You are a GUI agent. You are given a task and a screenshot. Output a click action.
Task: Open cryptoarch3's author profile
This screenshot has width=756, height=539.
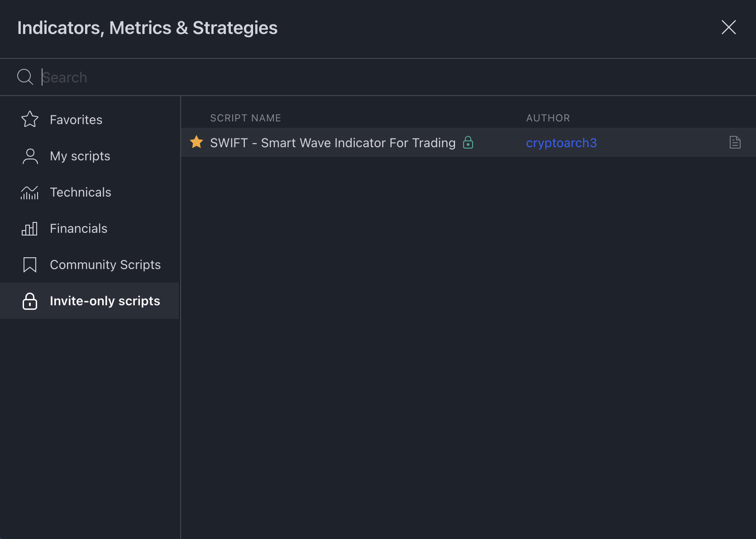(x=561, y=143)
